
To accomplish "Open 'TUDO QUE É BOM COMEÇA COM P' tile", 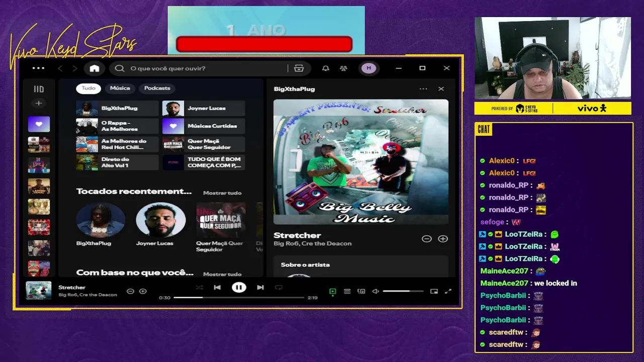I will tap(204, 162).
